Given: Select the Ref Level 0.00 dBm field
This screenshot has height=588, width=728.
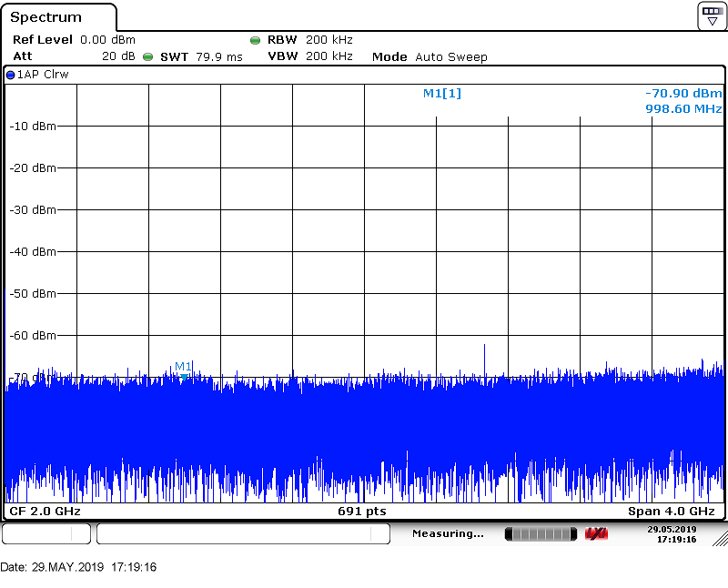Looking at the screenshot, I should tap(74, 39).
